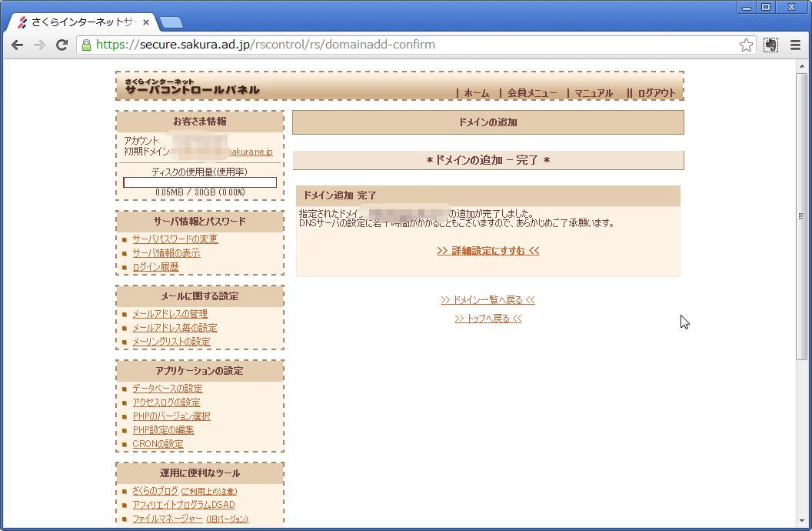Bookmark page with the star icon

(746, 45)
